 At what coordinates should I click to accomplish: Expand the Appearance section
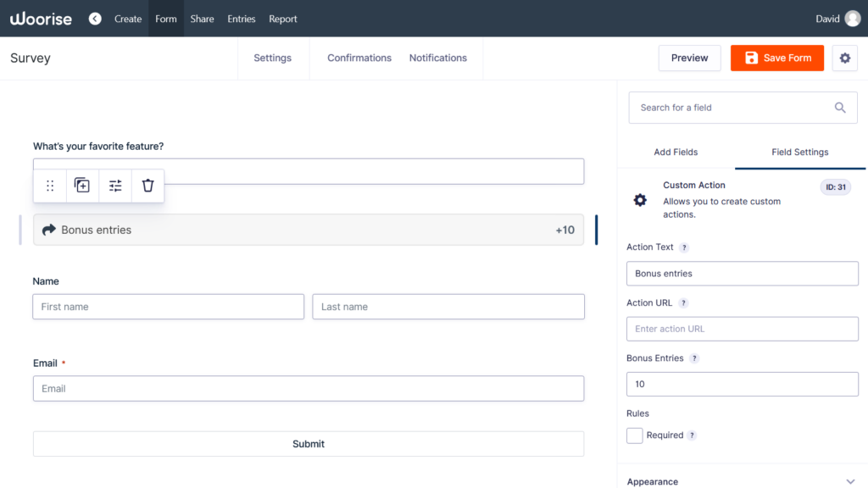850,481
